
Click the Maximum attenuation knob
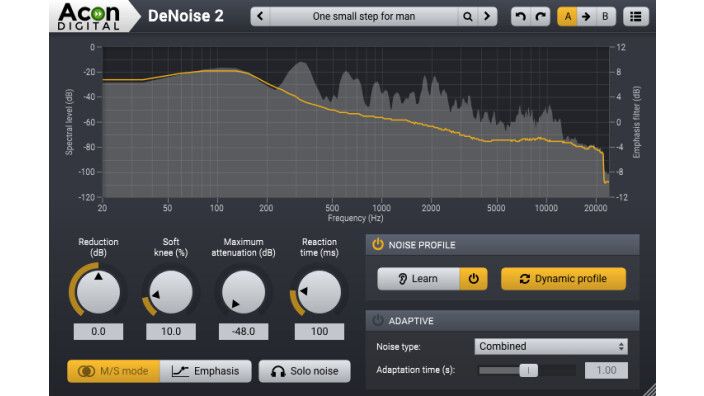click(243, 292)
